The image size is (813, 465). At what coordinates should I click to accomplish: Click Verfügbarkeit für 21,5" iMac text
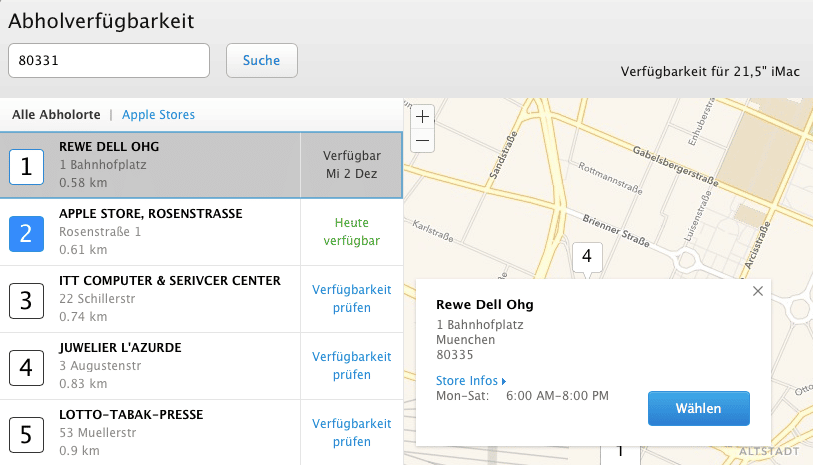(710, 72)
